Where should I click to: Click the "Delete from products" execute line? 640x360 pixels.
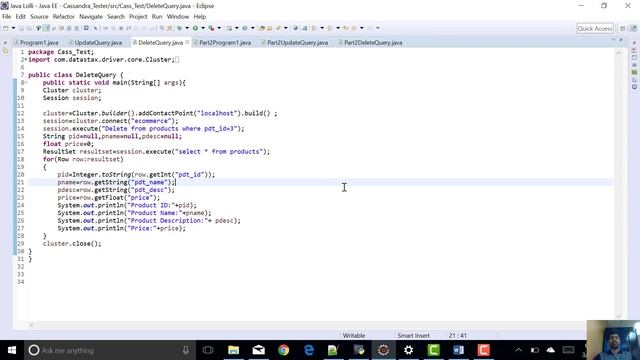144,129
